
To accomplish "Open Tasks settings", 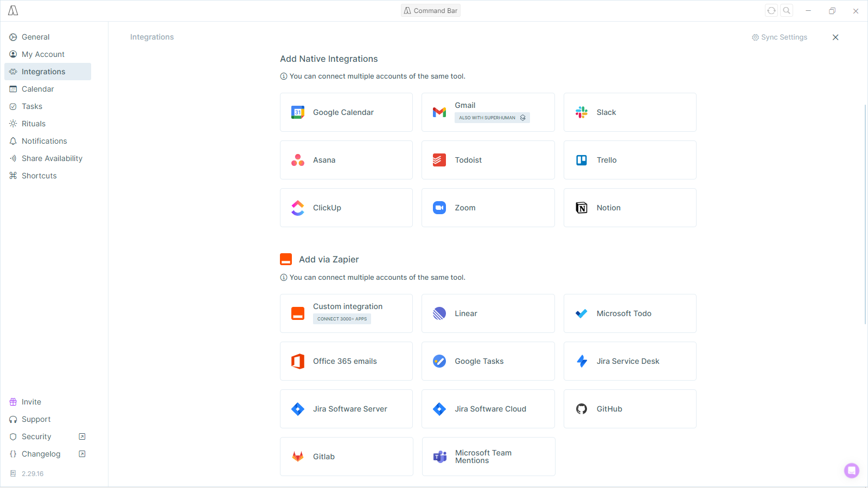I will point(48,106).
